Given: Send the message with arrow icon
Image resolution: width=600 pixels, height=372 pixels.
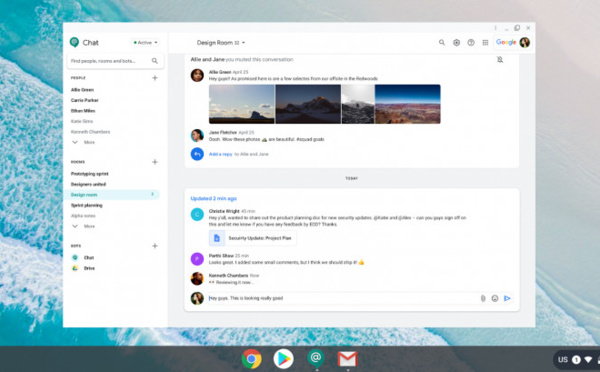Looking at the screenshot, I should click(507, 298).
